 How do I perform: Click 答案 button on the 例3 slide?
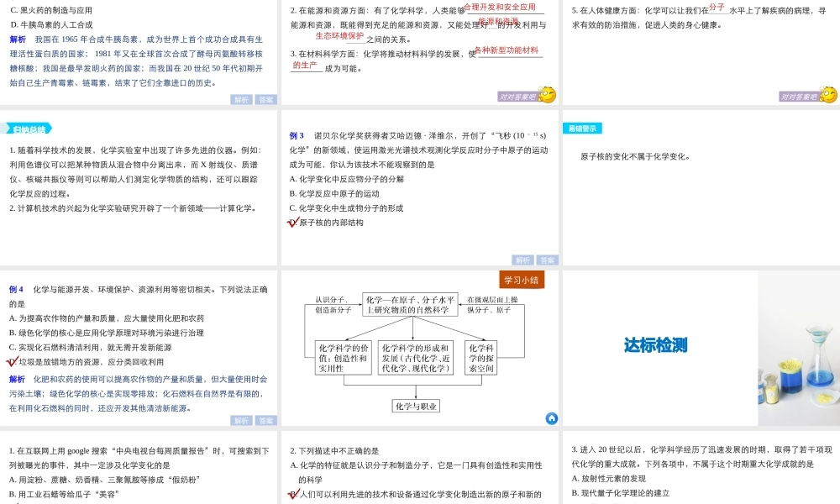548,260
